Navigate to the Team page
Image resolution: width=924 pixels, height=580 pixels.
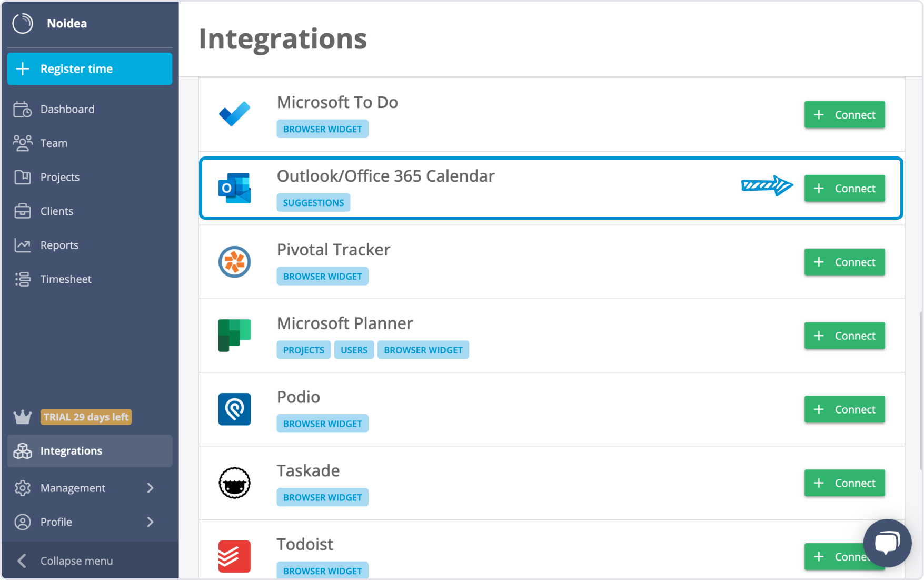pyautogui.click(x=54, y=143)
